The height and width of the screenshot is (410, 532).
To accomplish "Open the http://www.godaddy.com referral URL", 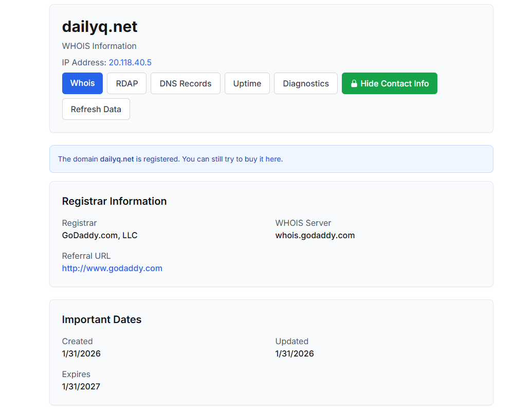I will pyautogui.click(x=112, y=268).
